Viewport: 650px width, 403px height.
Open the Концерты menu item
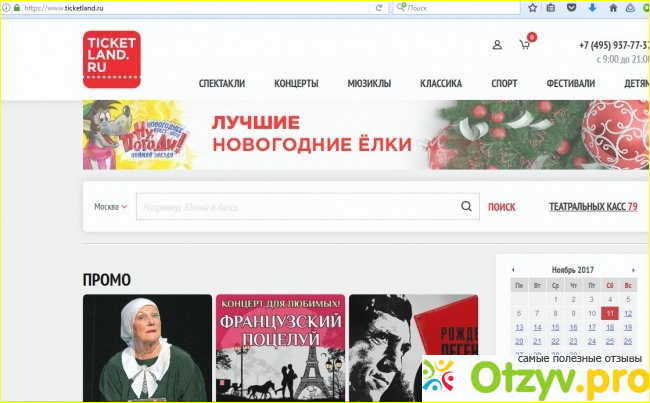click(x=296, y=84)
